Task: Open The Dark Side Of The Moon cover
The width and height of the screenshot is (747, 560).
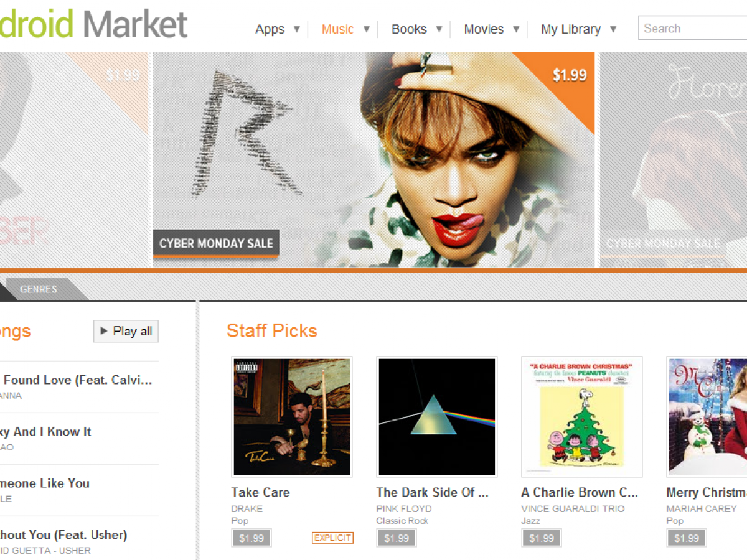Action: [437, 417]
